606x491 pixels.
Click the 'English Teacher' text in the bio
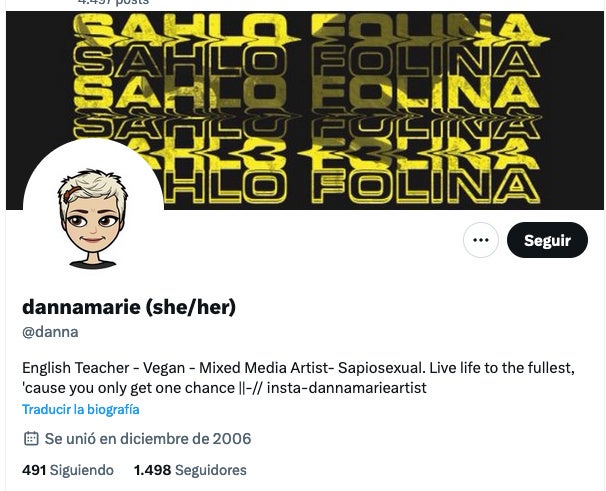pos(75,368)
